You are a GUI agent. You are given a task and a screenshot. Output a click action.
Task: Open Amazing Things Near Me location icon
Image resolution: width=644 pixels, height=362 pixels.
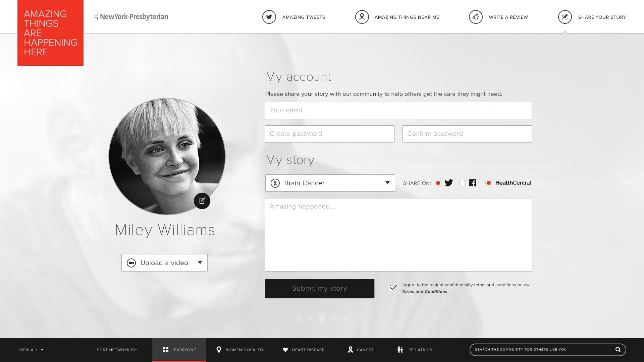[362, 17]
